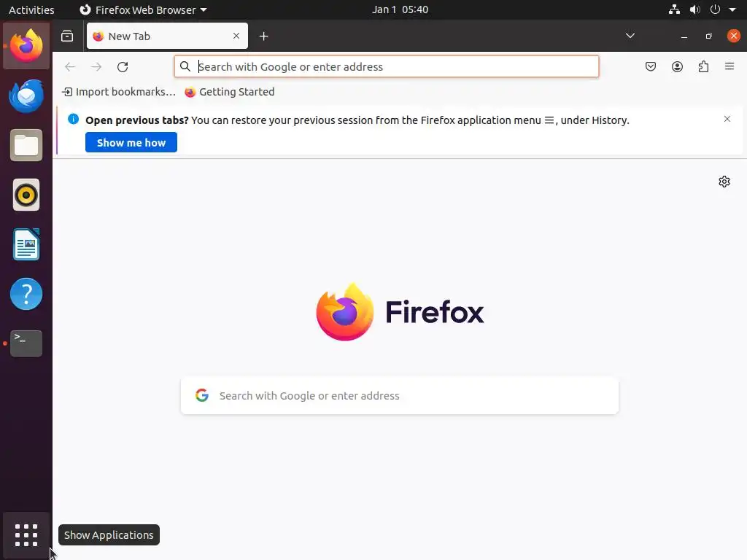Open the Getting Started bookmark
The image size is (747, 560).
tap(230, 92)
